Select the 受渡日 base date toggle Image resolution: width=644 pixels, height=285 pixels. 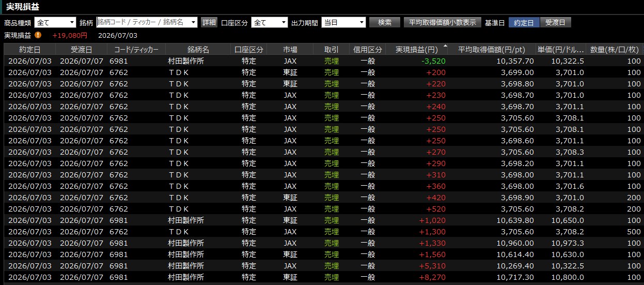point(555,22)
